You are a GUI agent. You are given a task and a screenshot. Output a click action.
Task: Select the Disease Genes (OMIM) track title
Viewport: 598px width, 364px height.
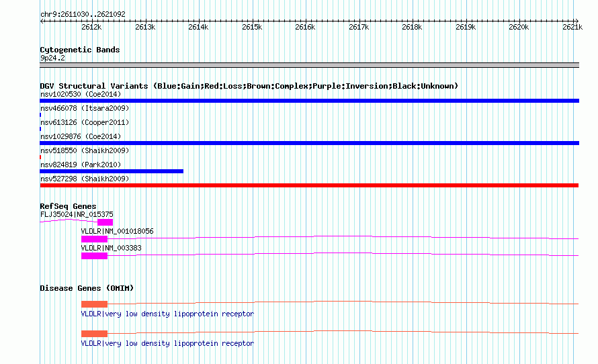(87, 288)
